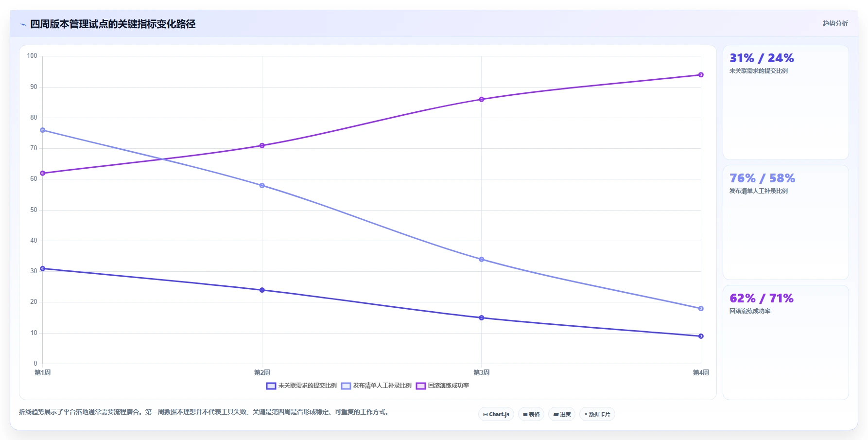
Task: Click the 0 y-axis tick label
Action: click(x=35, y=364)
